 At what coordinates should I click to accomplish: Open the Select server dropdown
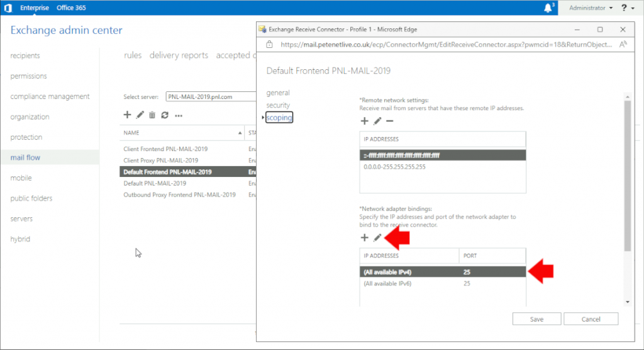point(211,97)
